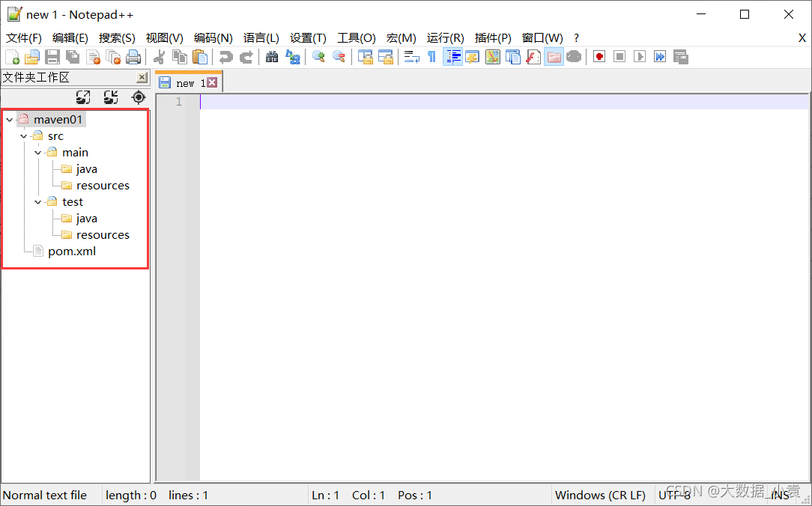Click the Save All toolbar icon

point(73,57)
